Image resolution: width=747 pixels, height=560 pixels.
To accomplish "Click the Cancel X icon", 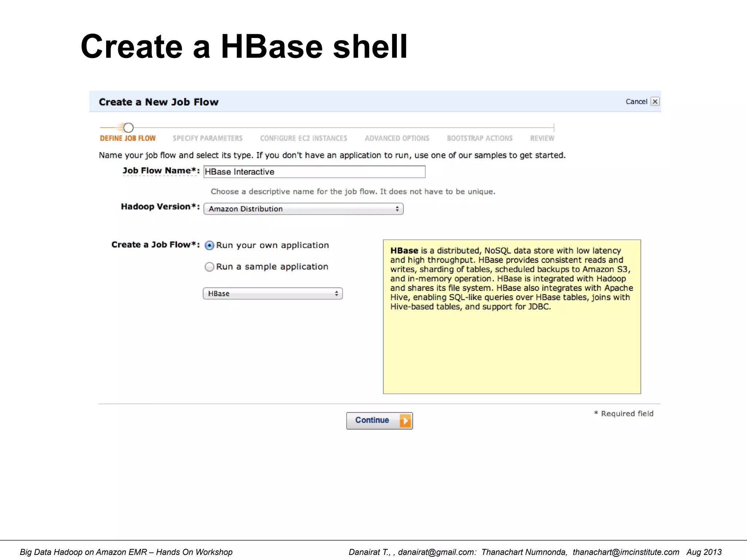I will [x=655, y=101].
